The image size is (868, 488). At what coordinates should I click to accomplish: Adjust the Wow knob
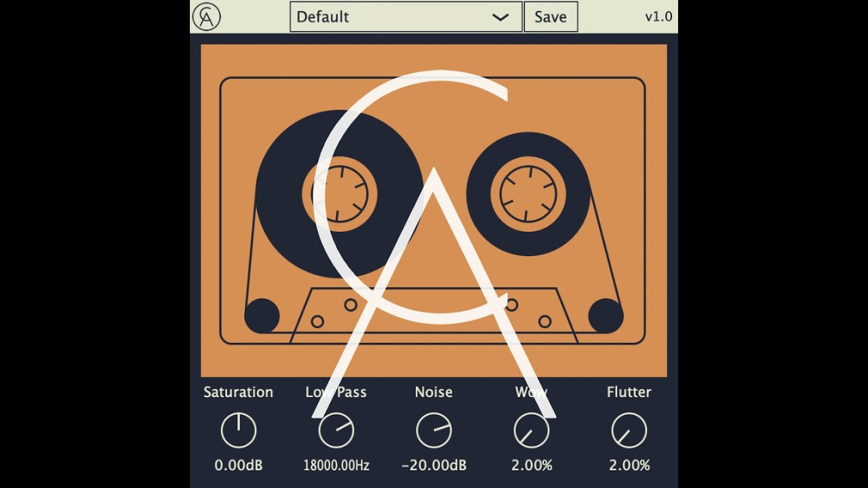[x=532, y=430]
